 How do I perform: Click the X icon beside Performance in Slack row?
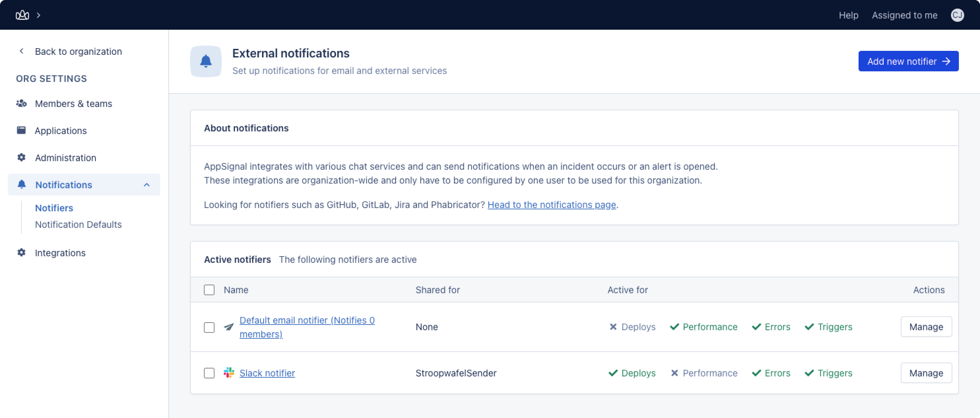(x=674, y=373)
